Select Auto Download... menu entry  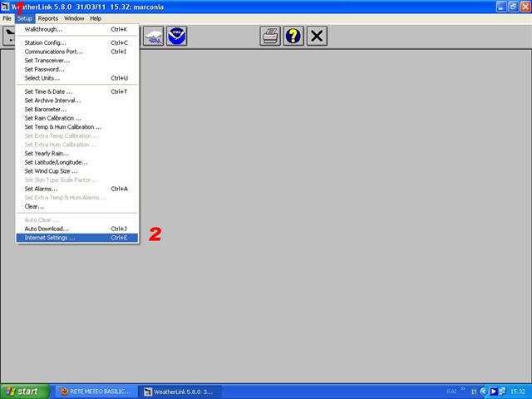pos(77,229)
